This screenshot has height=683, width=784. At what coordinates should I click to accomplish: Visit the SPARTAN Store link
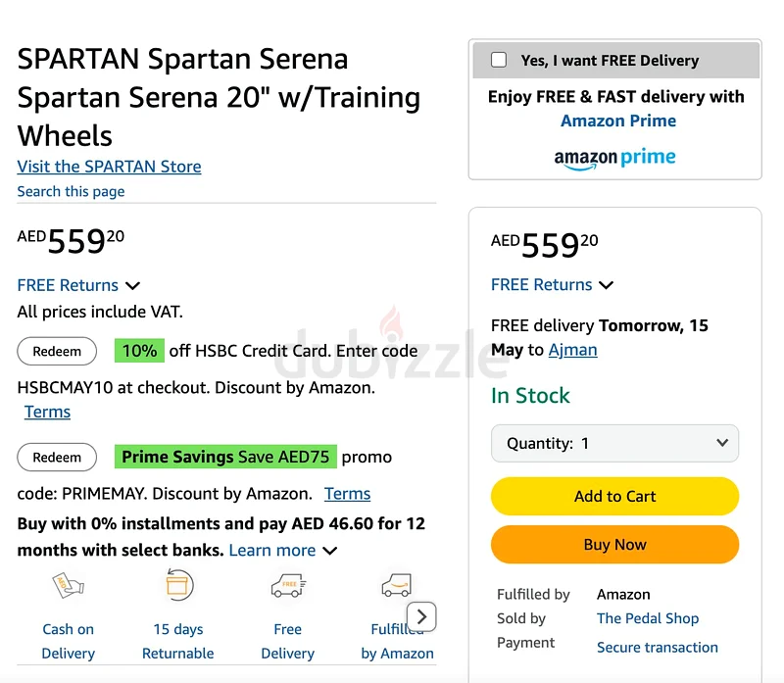coord(109,167)
